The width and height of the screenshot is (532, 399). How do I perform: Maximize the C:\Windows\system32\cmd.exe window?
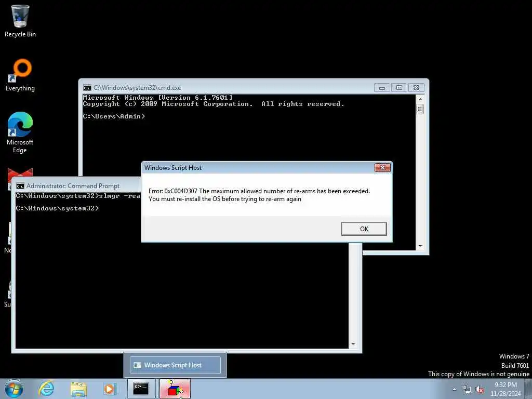[399, 88]
